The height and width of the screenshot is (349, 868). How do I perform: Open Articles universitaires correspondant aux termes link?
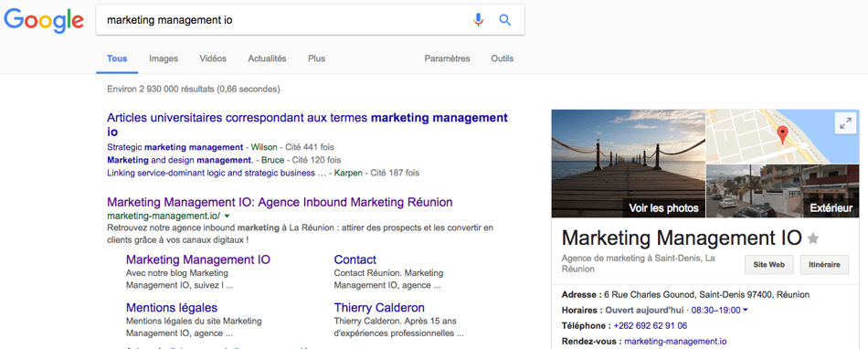(307, 124)
